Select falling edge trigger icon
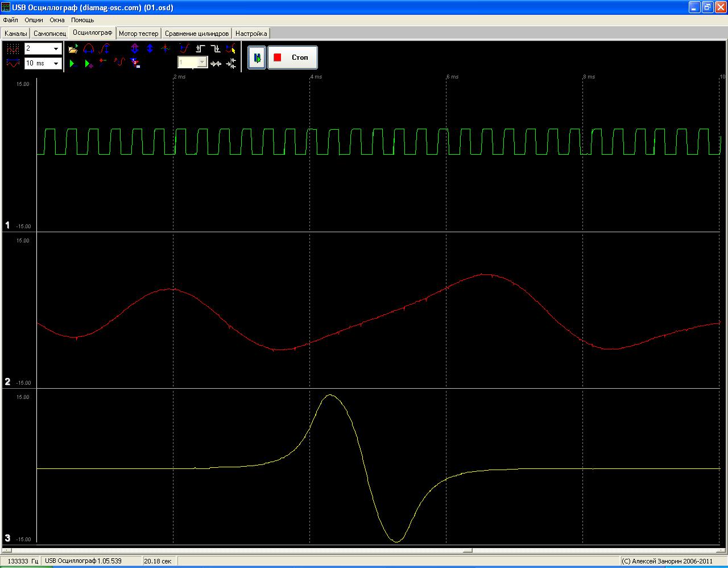 (x=215, y=49)
